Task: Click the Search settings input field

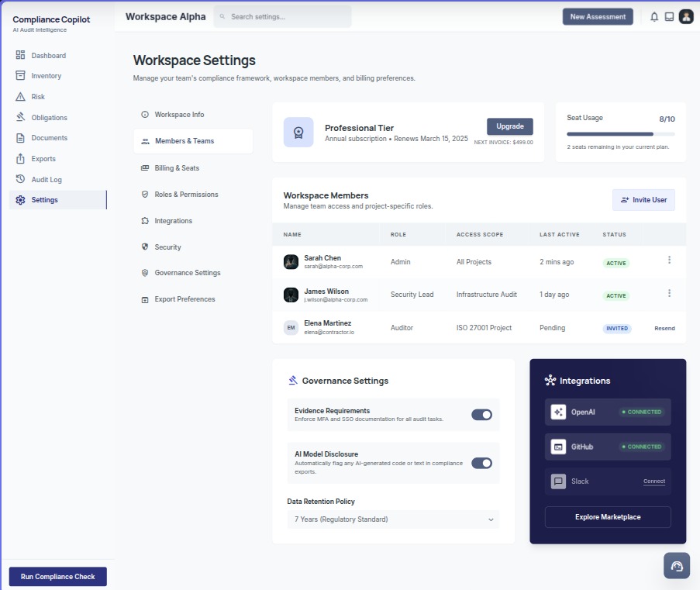Action: (283, 16)
